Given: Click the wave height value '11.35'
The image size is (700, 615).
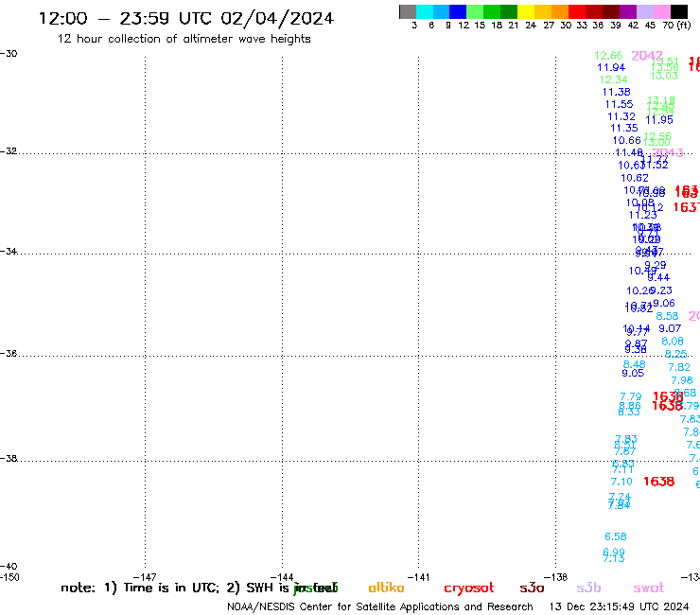Looking at the screenshot, I should (x=624, y=128).
